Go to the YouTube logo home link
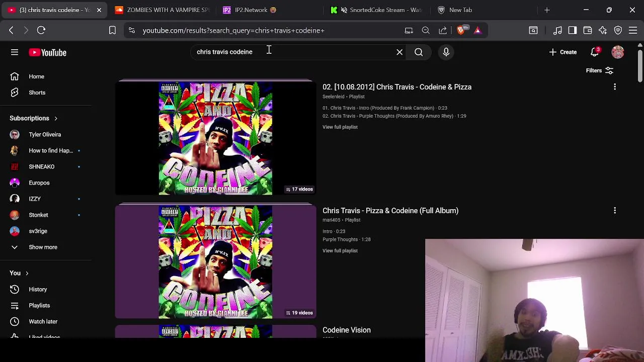Viewport: 644px width, 362px height. point(47,52)
